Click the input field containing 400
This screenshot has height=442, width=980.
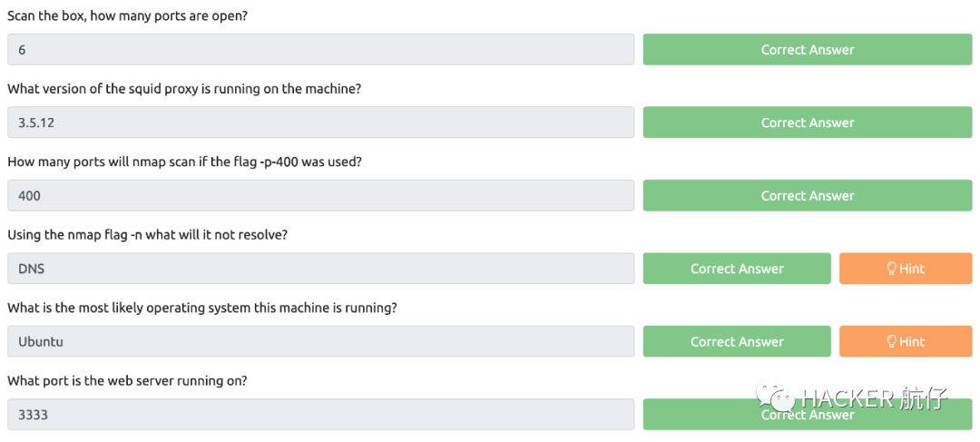coord(320,195)
